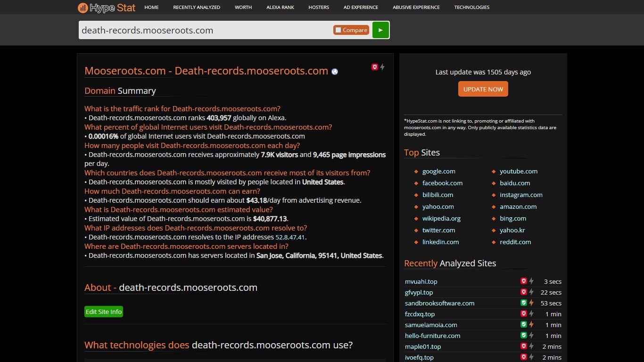Open the hello-furniture.com recently analyzed link
644x362 pixels.
click(x=432, y=336)
